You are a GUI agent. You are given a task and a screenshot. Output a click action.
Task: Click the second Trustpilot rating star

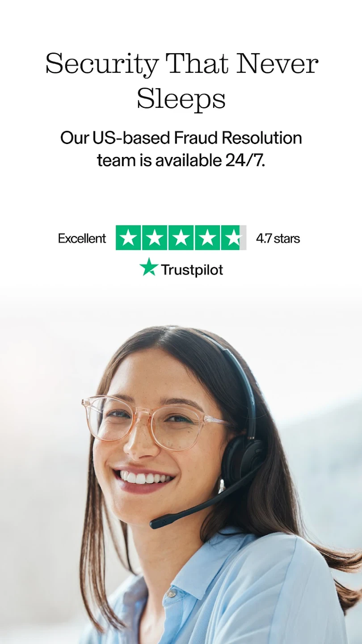pos(155,237)
